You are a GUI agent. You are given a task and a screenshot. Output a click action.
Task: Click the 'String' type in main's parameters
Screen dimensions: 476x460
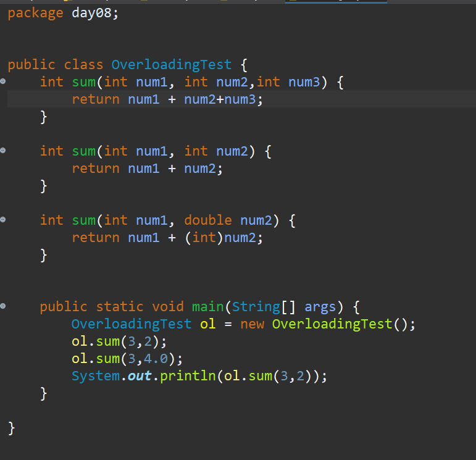(256, 307)
